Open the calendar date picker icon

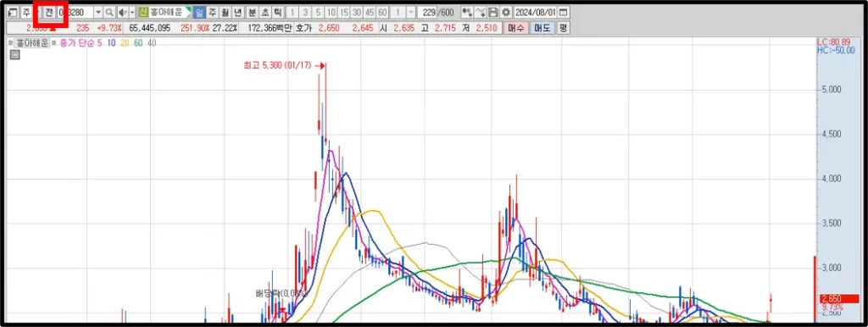click(x=563, y=12)
